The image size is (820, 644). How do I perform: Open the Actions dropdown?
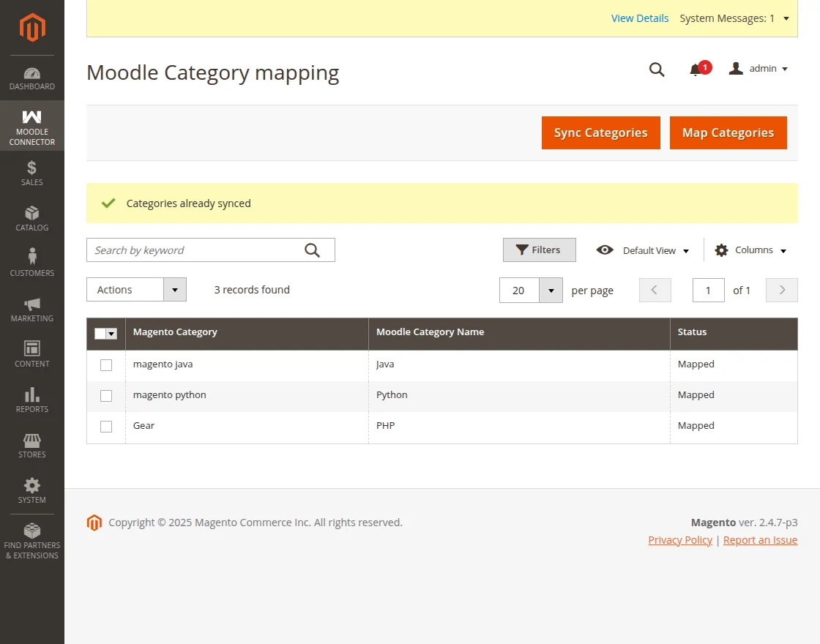[x=136, y=290]
